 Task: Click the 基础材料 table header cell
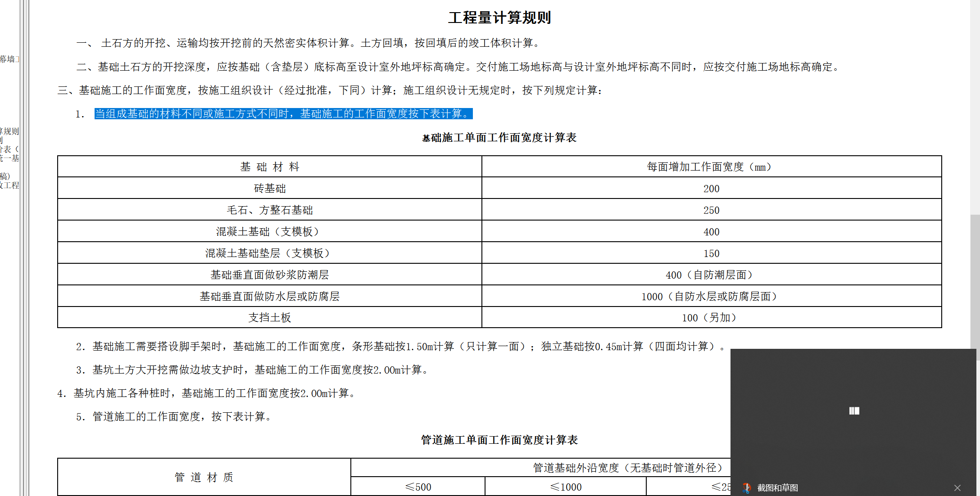(x=270, y=167)
